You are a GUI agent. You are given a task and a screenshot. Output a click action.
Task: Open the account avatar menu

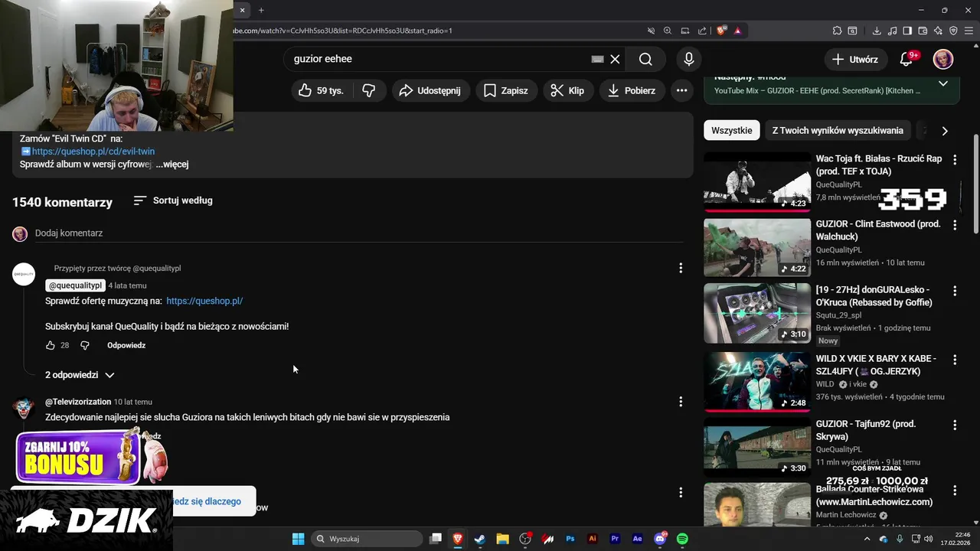click(x=943, y=59)
